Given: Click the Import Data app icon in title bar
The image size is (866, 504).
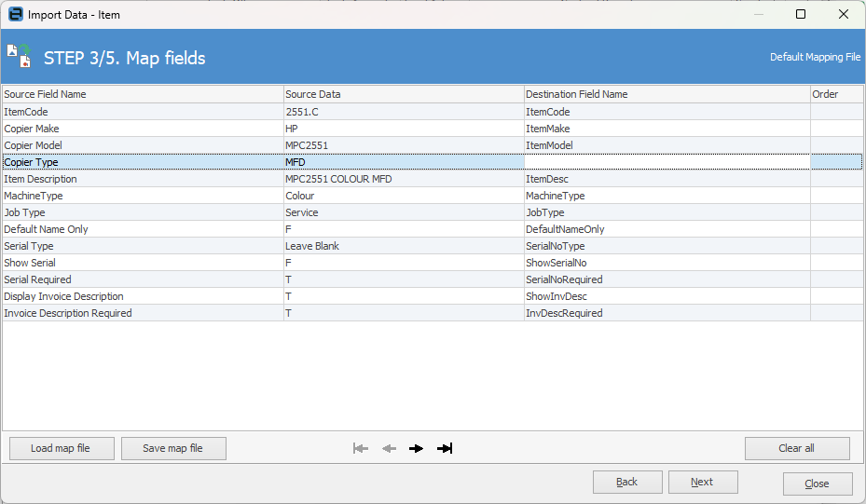Looking at the screenshot, I should click(x=16, y=14).
